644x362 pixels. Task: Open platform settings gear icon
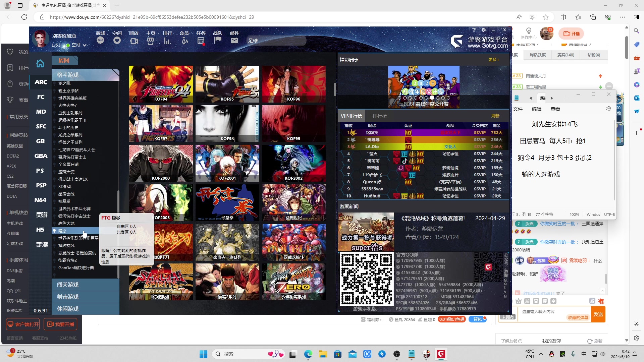(x=483, y=30)
